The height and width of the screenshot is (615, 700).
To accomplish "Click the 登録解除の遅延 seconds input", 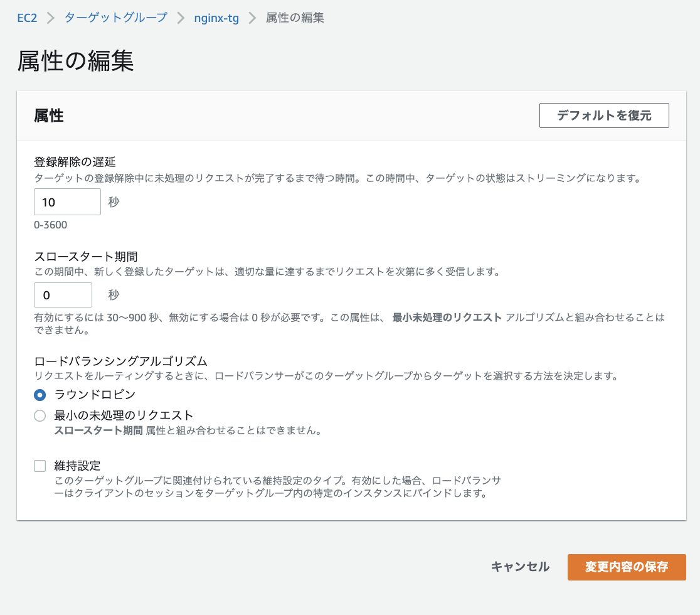I will pyautogui.click(x=67, y=201).
